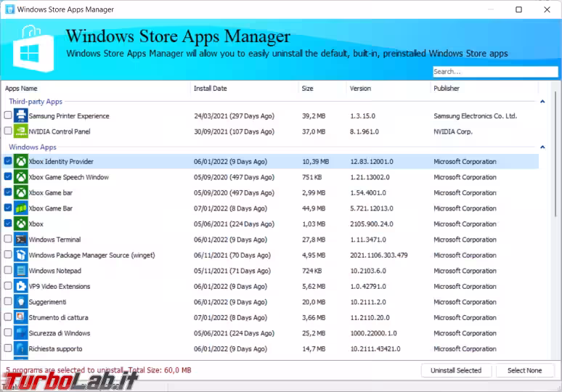Click the Samsung Printer Experience app icon
This screenshot has width=562, height=392.
[x=21, y=115]
